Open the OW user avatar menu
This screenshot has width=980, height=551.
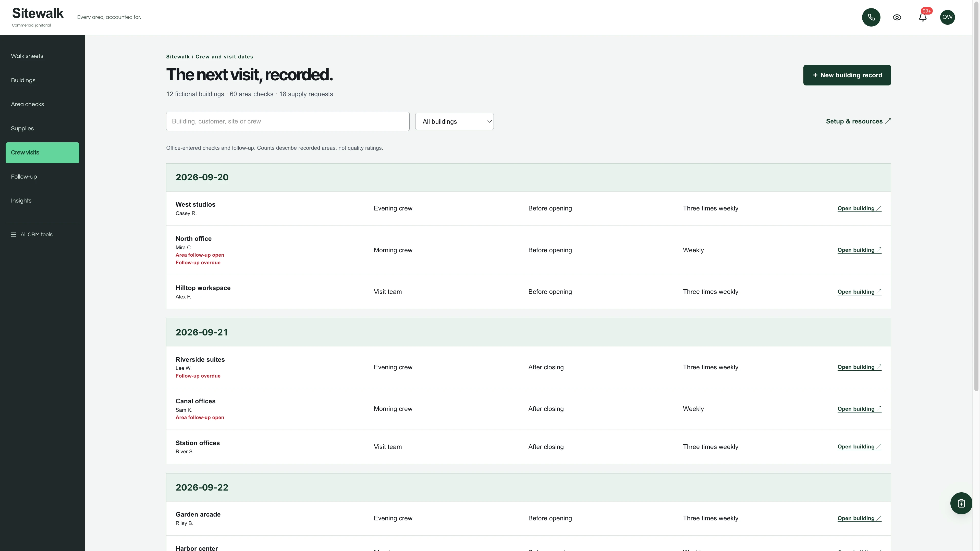click(947, 17)
